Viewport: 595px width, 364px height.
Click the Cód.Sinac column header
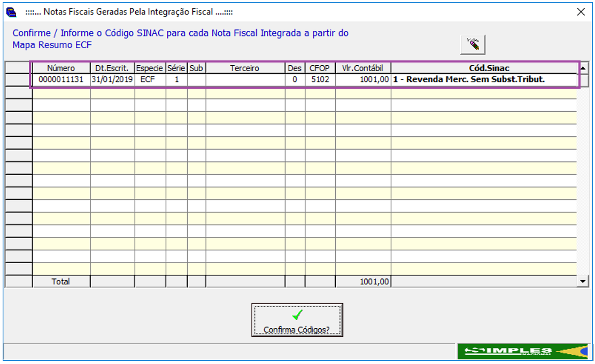pyautogui.click(x=484, y=68)
